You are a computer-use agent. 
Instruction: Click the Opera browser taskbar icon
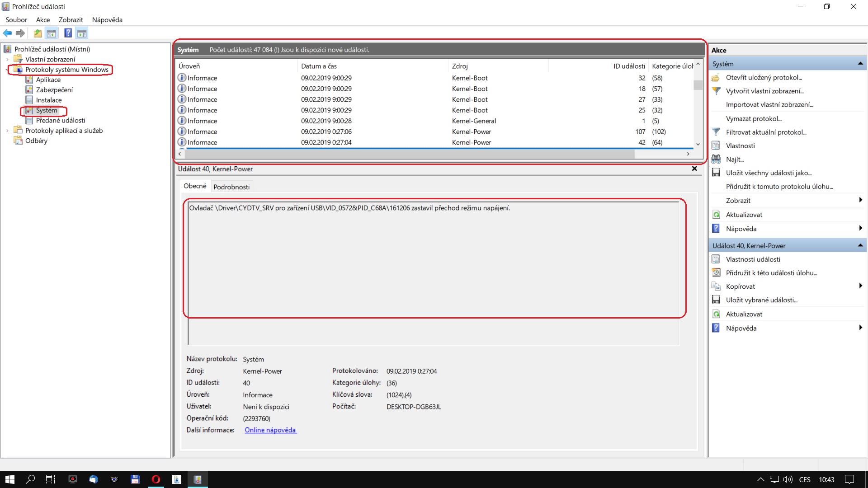click(156, 479)
